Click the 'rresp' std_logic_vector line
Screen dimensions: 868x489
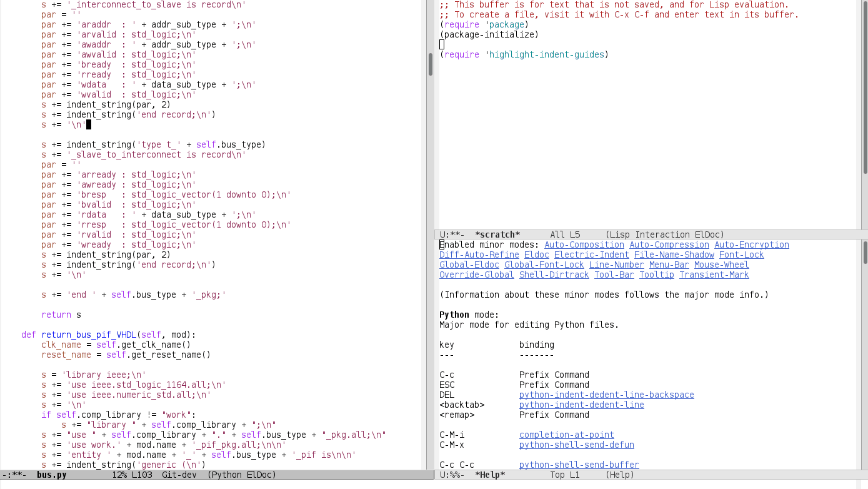coord(166,224)
